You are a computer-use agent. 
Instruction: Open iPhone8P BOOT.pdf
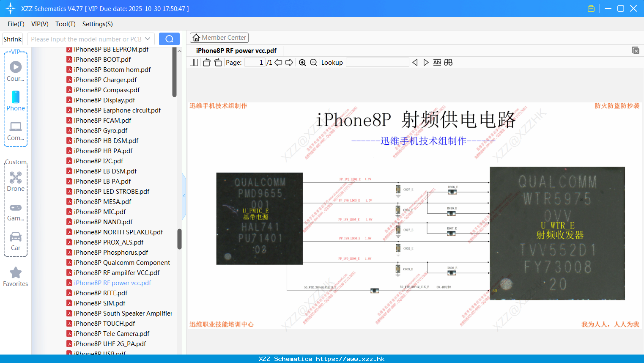pyautogui.click(x=102, y=60)
